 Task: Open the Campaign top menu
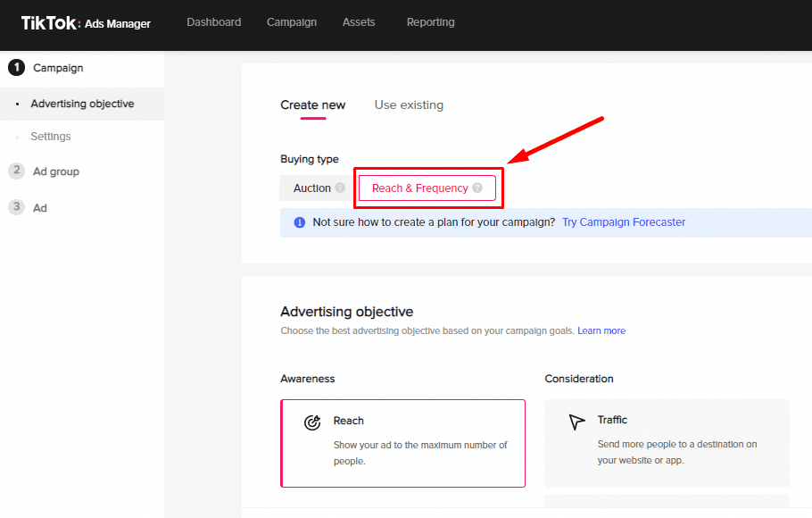click(292, 22)
